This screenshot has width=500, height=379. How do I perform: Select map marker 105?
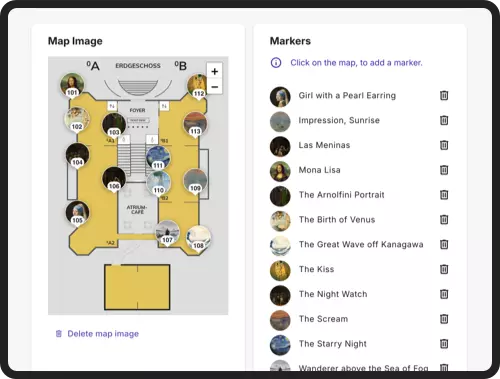[x=77, y=213]
